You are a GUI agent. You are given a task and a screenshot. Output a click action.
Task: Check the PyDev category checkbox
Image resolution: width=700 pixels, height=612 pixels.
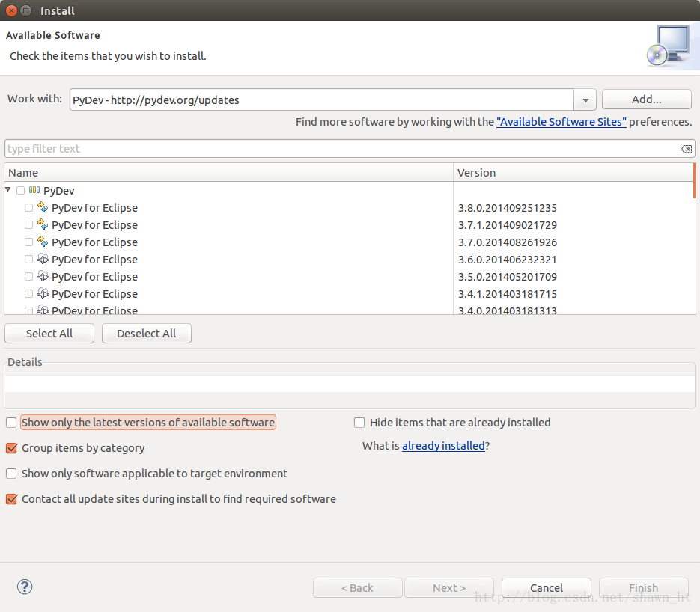[20, 191]
